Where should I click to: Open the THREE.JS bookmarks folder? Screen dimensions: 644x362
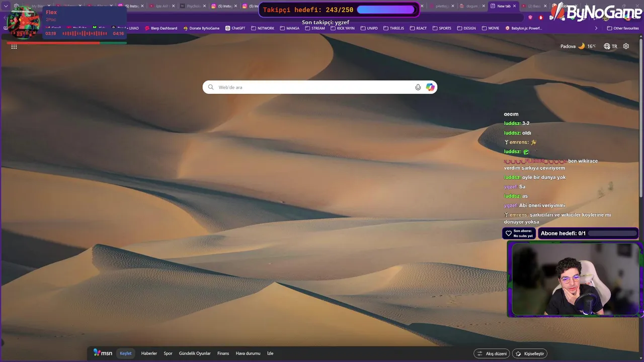[393, 28]
